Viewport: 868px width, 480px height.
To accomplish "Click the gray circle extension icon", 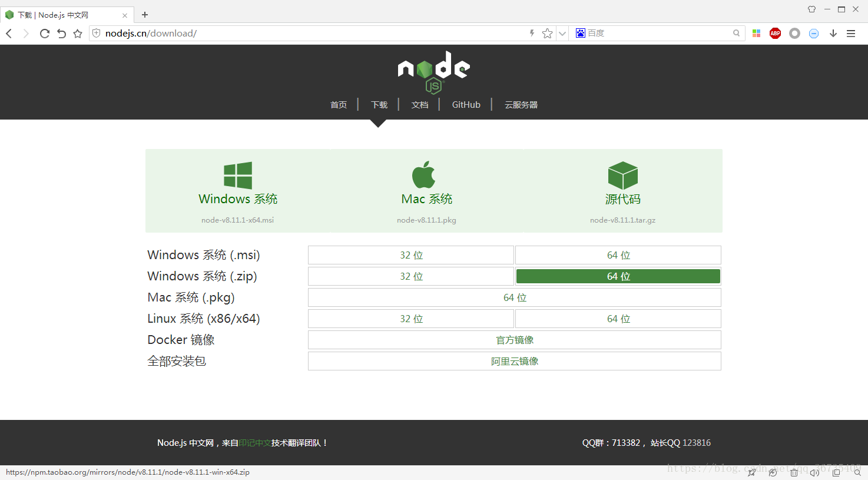I will [795, 34].
